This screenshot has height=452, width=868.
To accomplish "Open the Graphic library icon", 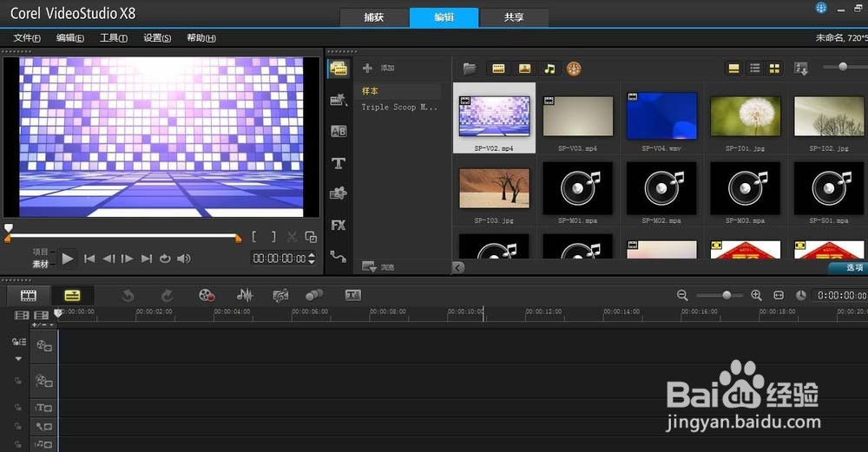I will click(339, 193).
